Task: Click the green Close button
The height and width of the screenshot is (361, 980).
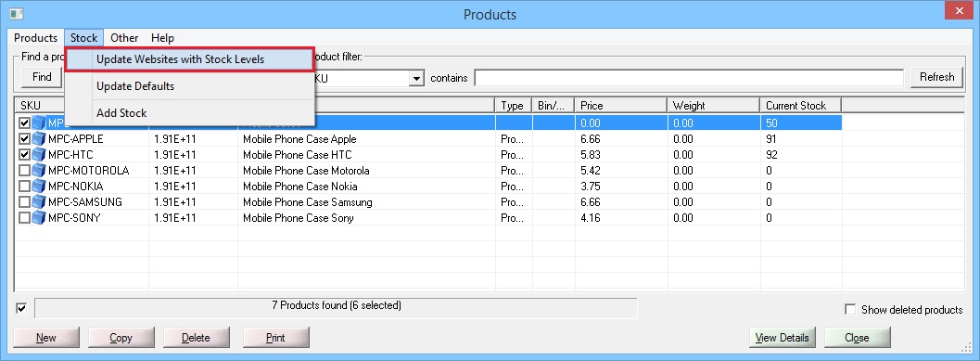Action: coord(857,338)
